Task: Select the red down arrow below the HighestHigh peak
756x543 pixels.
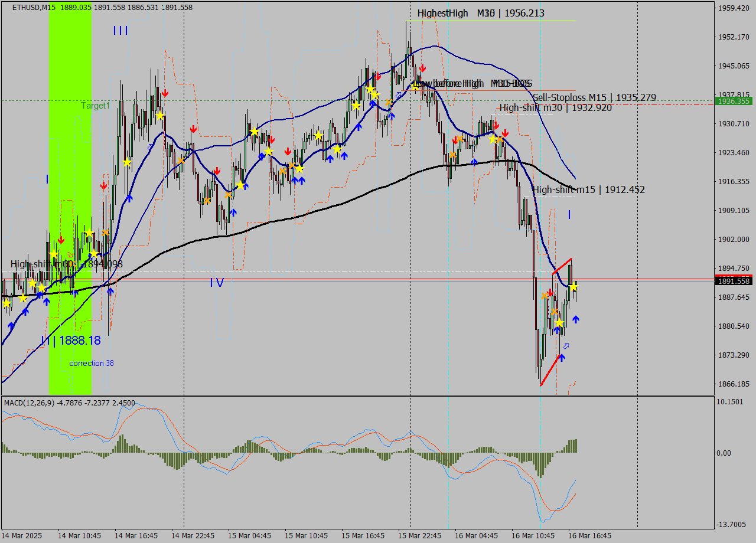Action: click(x=422, y=67)
